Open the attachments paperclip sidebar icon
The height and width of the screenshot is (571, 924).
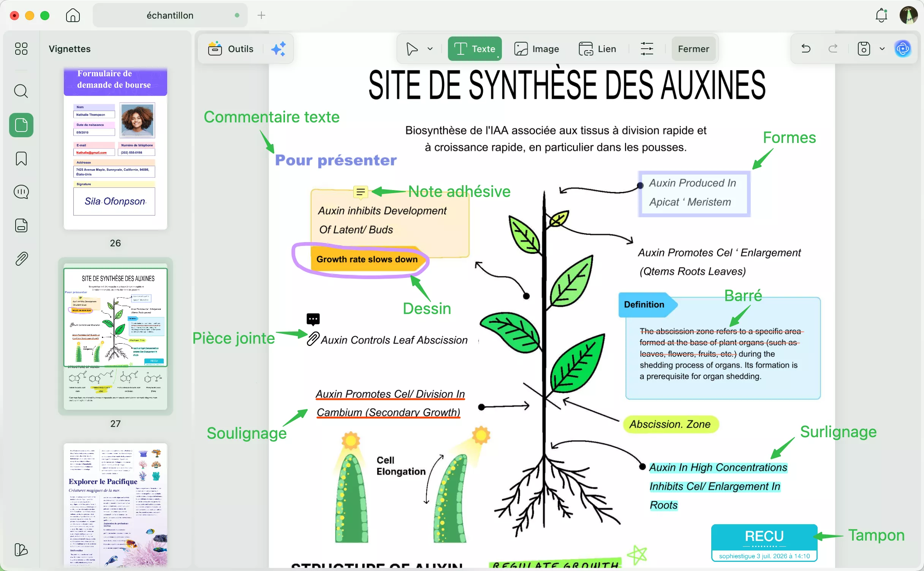21,259
